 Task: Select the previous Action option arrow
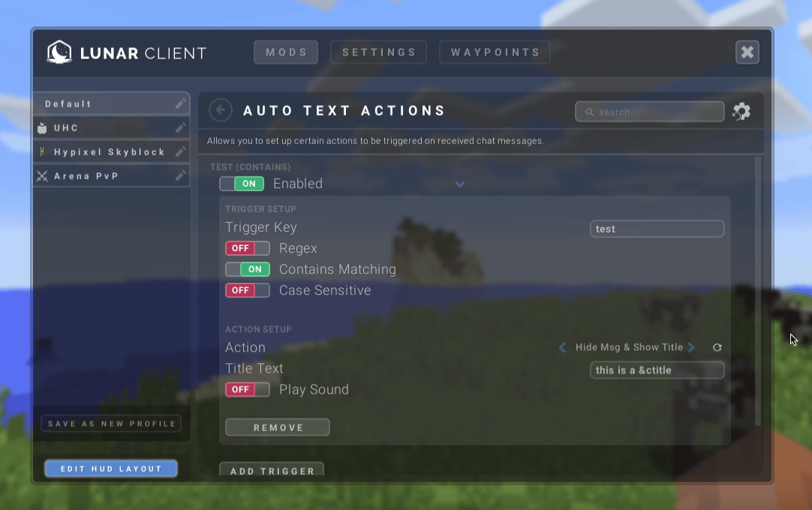(x=562, y=348)
